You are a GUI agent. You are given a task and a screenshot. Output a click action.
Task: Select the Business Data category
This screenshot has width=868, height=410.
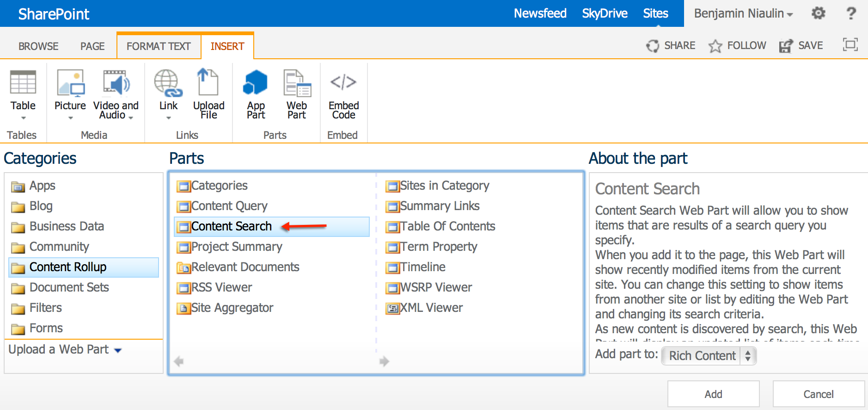tap(58, 226)
